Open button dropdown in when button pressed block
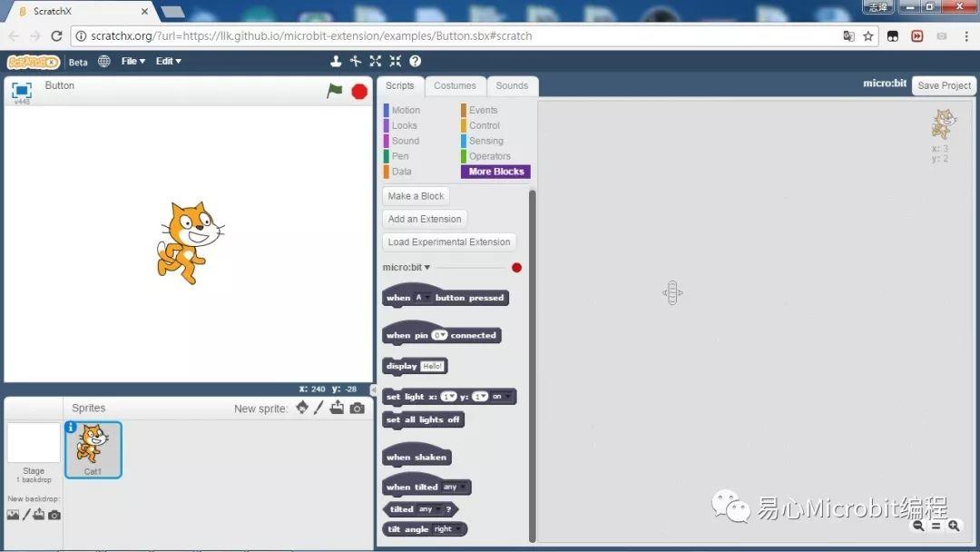 423,298
